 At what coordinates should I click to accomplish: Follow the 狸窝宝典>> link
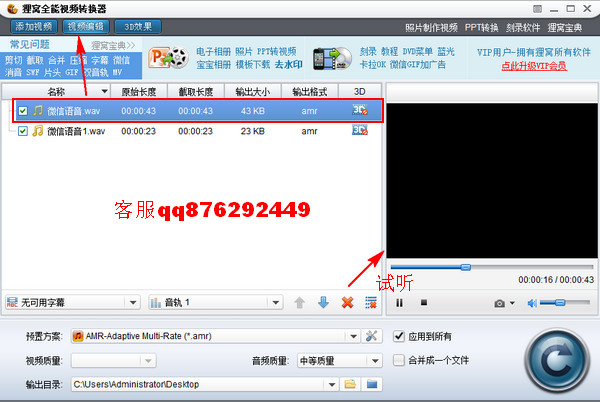tap(113, 46)
